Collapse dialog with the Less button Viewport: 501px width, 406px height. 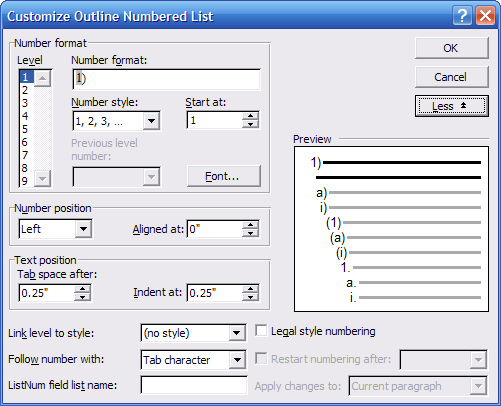452,106
